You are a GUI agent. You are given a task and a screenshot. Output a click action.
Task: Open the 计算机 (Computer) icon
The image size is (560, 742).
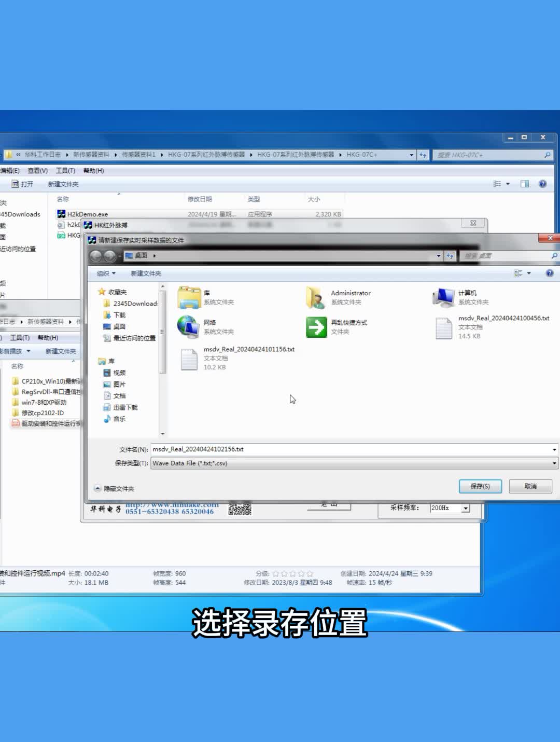(444, 297)
